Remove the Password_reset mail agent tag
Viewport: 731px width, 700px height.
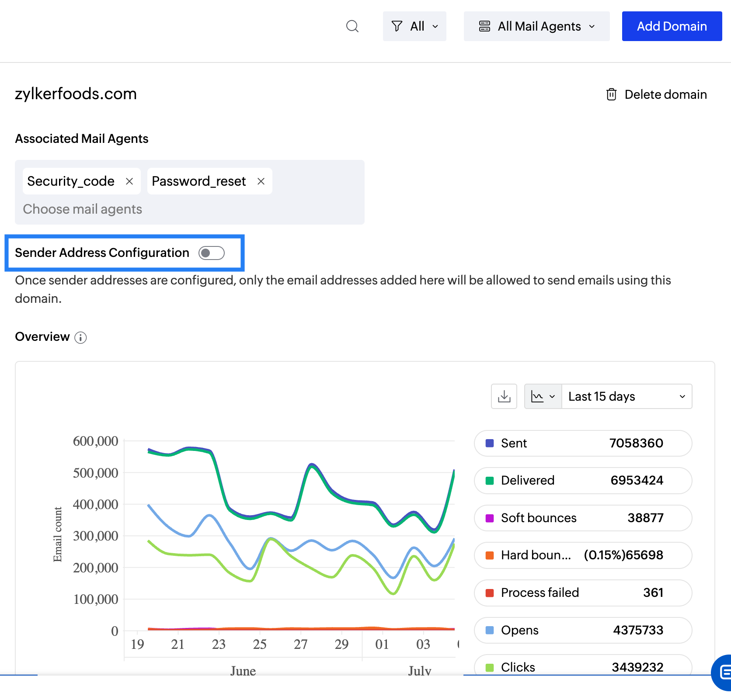point(261,181)
